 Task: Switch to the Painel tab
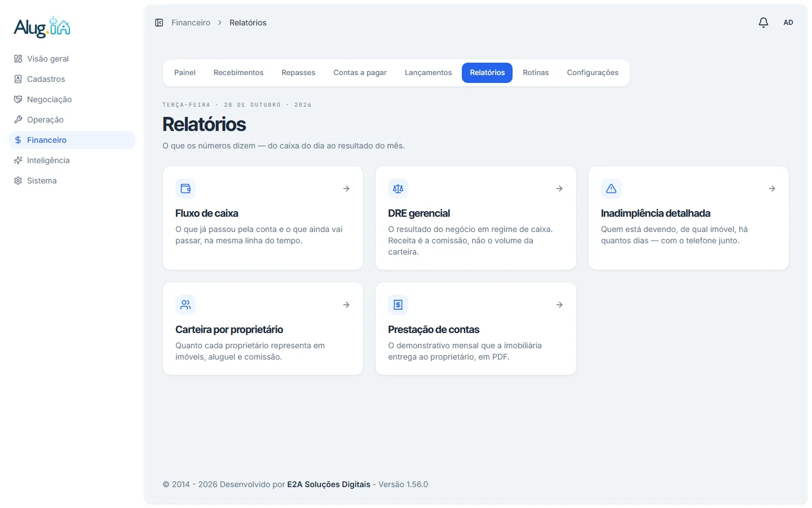(x=185, y=73)
